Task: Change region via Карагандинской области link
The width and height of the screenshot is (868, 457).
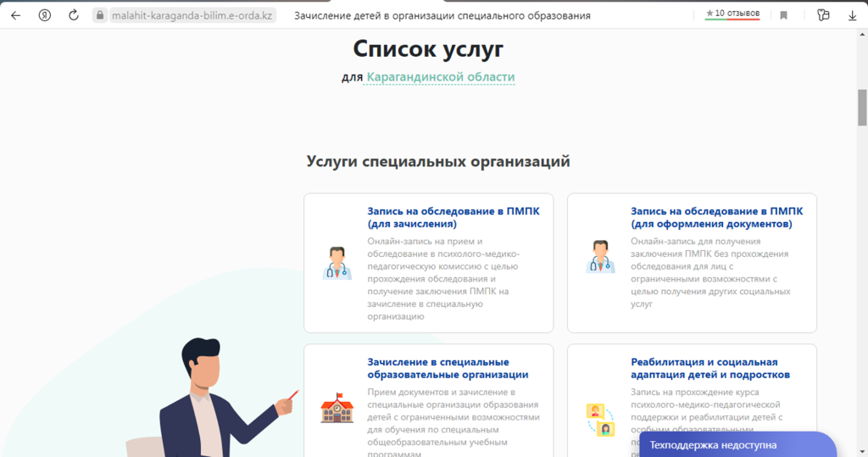Action: pos(441,76)
